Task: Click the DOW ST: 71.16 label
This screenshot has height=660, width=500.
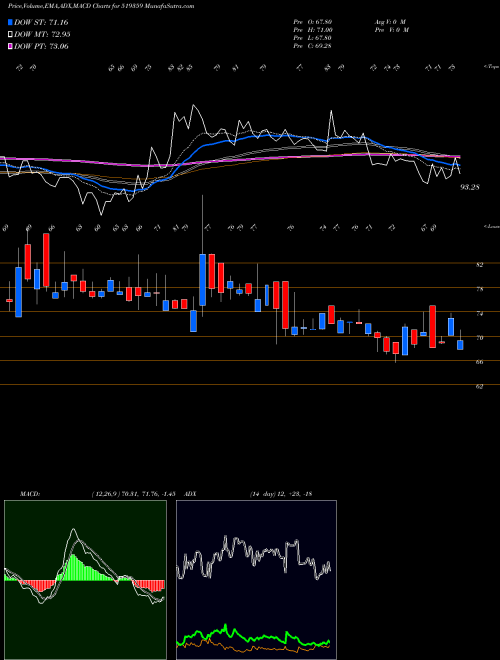Action: (x=41, y=22)
